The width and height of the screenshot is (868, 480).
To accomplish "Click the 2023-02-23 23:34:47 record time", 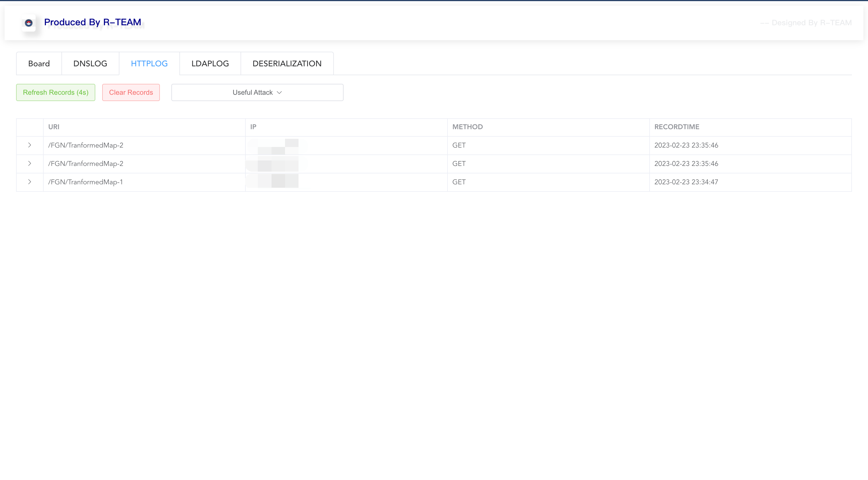I will coord(686,182).
